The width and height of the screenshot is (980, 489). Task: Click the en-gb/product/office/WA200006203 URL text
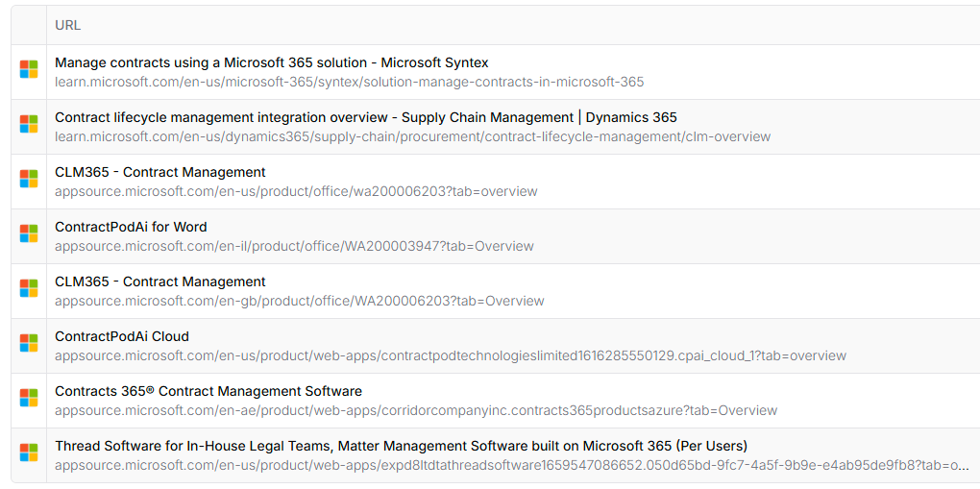300,301
